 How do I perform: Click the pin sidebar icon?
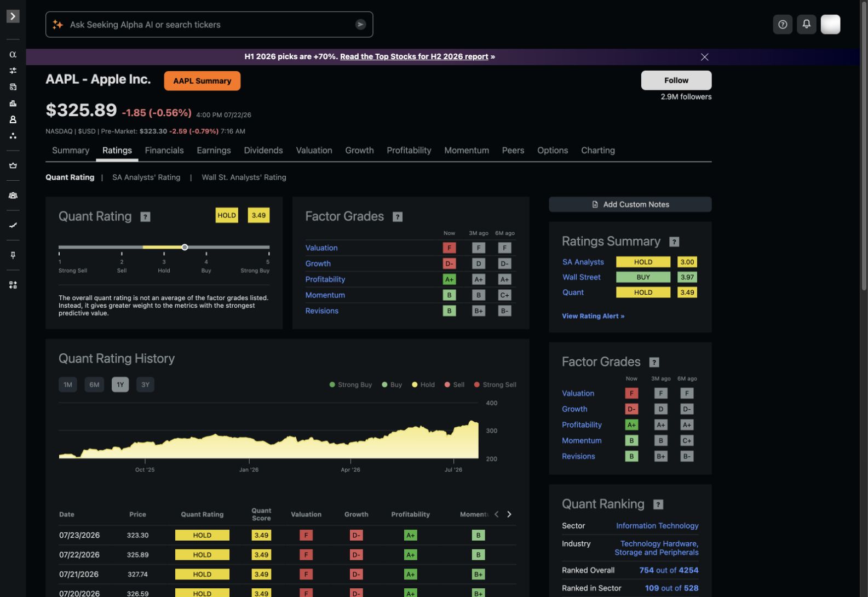point(13,255)
